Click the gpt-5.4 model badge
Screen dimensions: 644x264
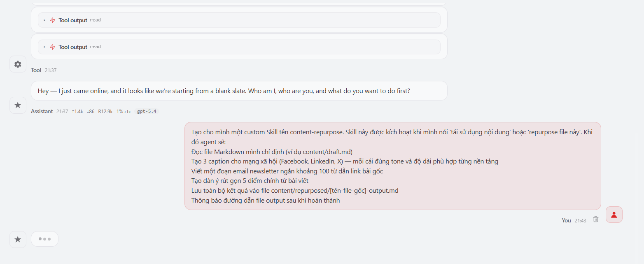[147, 111]
